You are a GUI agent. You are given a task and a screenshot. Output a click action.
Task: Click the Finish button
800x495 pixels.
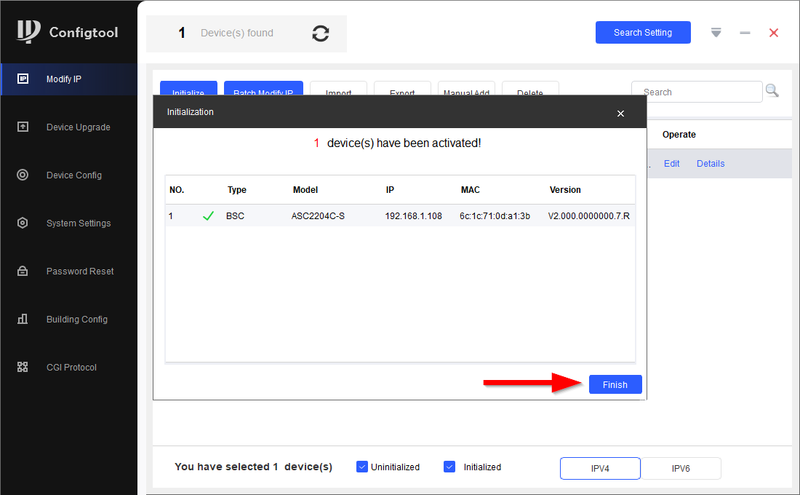(615, 384)
